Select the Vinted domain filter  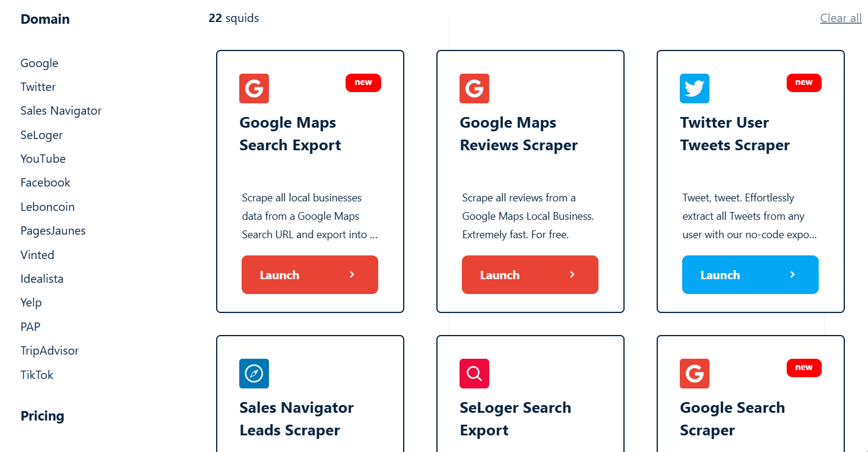click(37, 254)
